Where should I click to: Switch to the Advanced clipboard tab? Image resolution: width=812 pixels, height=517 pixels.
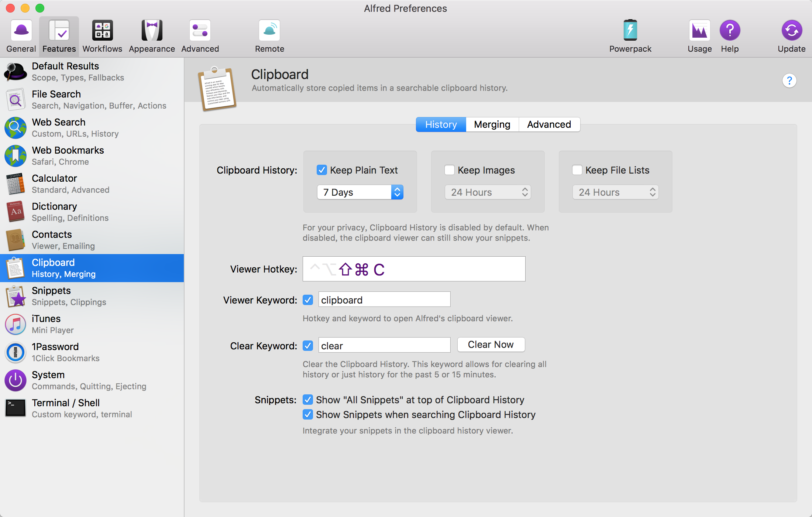click(x=549, y=124)
